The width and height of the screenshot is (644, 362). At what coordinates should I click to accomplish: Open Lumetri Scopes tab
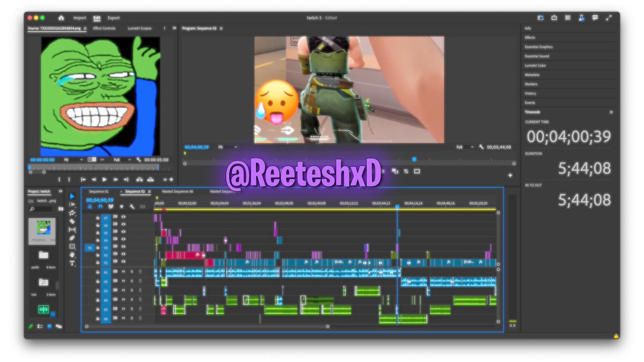pyautogui.click(x=140, y=28)
